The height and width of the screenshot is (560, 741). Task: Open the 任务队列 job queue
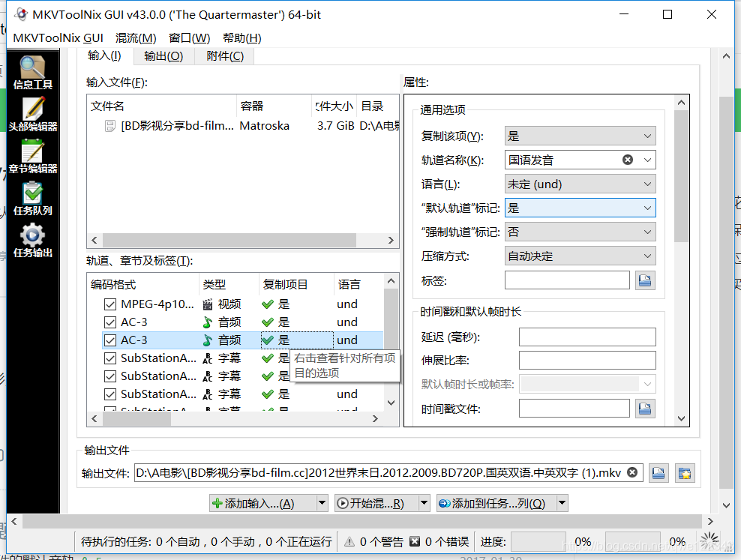(32, 199)
